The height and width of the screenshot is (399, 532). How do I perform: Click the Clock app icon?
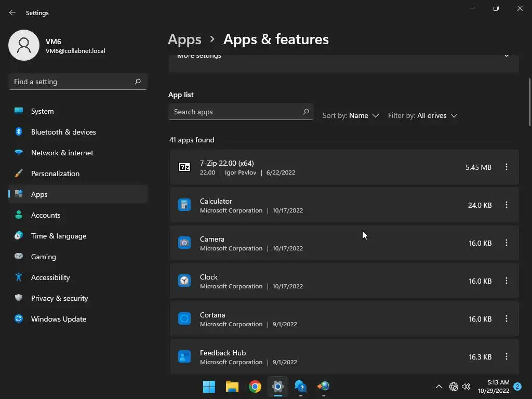184,281
